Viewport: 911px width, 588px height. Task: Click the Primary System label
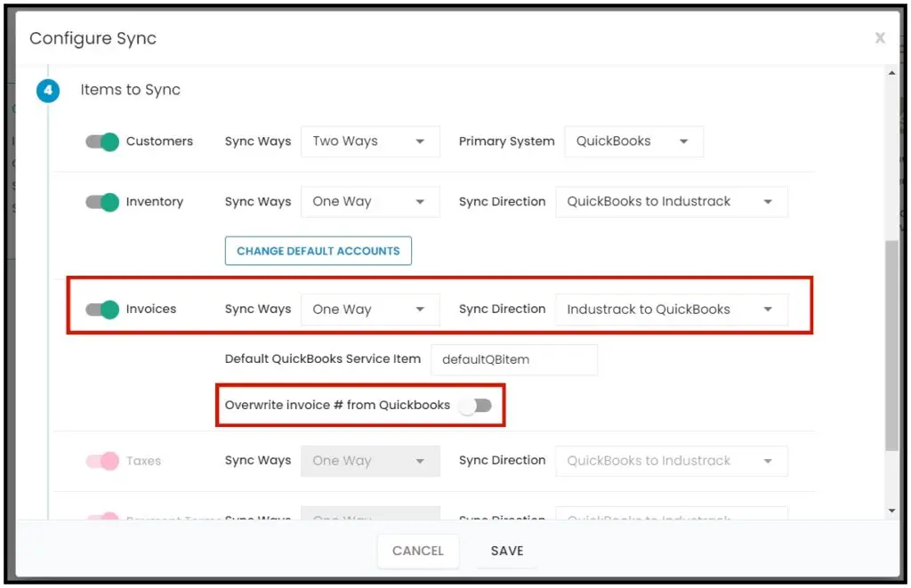point(506,141)
